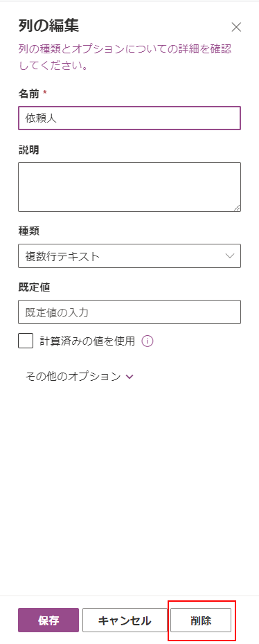Click the info icon beside 計算済みの値を使用

(x=147, y=341)
